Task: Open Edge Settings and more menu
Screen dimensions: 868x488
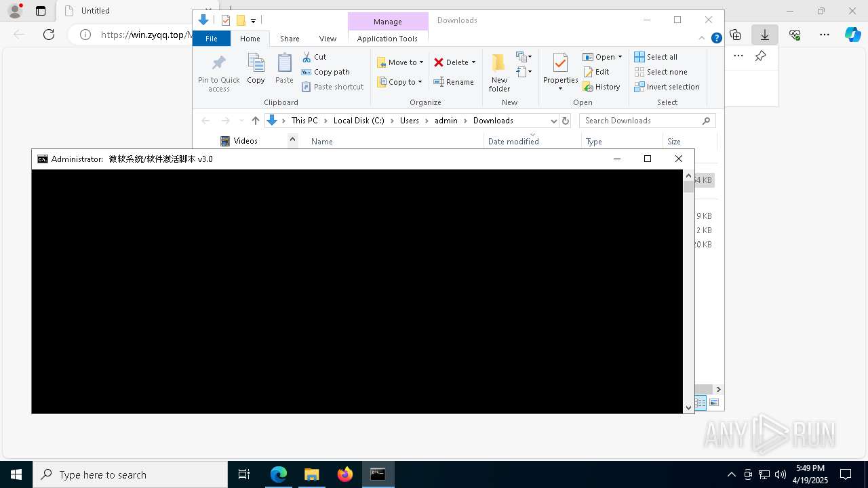Action: pyautogui.click(x=825, y=35)
